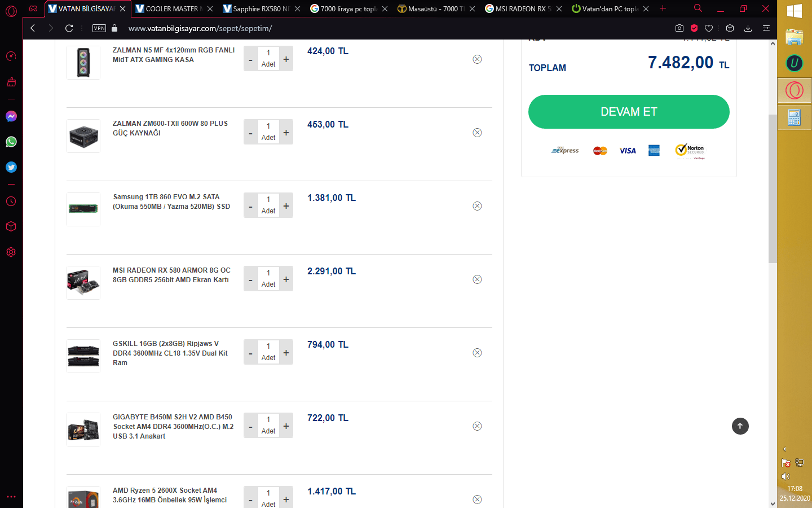Screen dimensions: 812x508
Task: Open Samsung 1TB 860 EVO product link
Action: point(171,202)
